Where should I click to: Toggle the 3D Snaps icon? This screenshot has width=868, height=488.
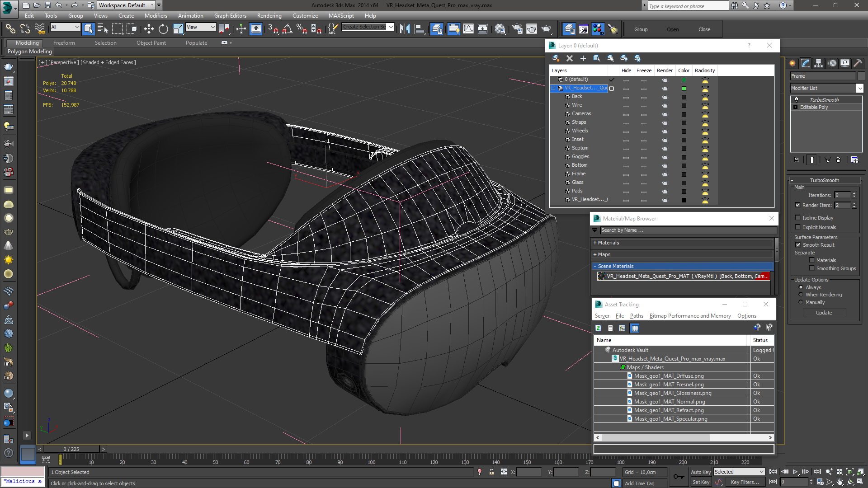coord(273,29)
